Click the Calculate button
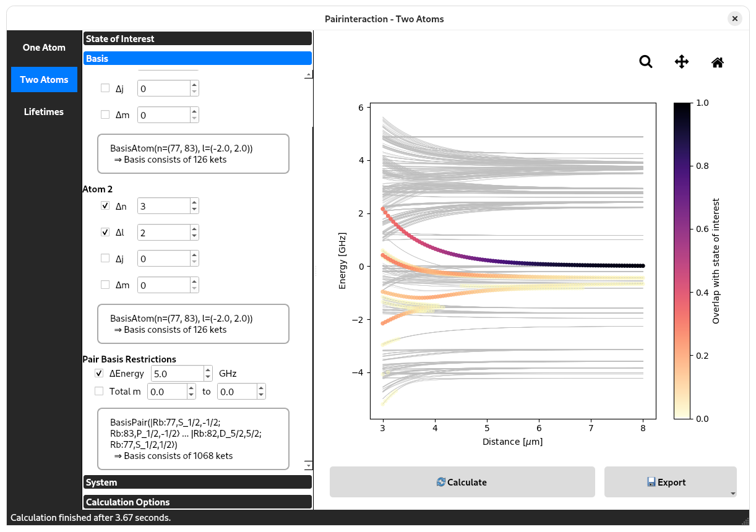Image resolution: width=756 pixels, height=532 pixels. click(x=462, y=483)
